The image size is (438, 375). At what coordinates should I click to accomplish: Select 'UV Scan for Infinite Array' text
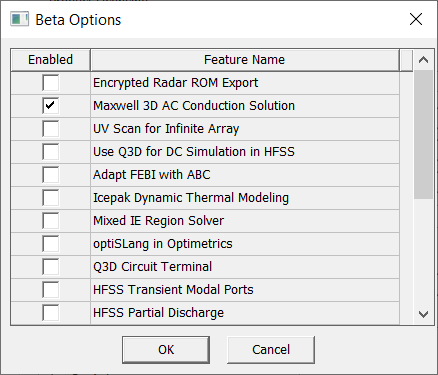[166, 129]
